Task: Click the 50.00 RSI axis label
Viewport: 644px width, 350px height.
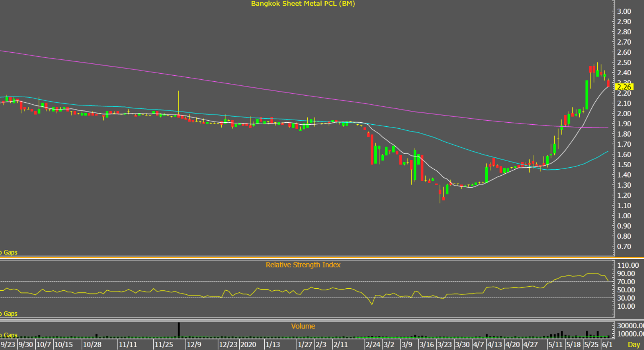Action: pyautogui.click(x=626, y=290)
